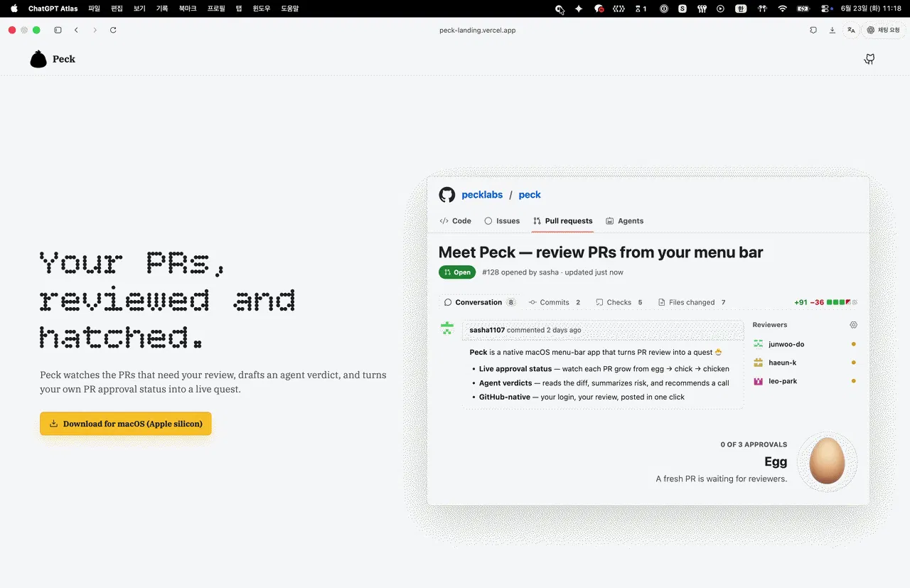Open the pecklabs organization link
Image resolution: width=910 pixels, height=588 pixels.
pos(482,195)
